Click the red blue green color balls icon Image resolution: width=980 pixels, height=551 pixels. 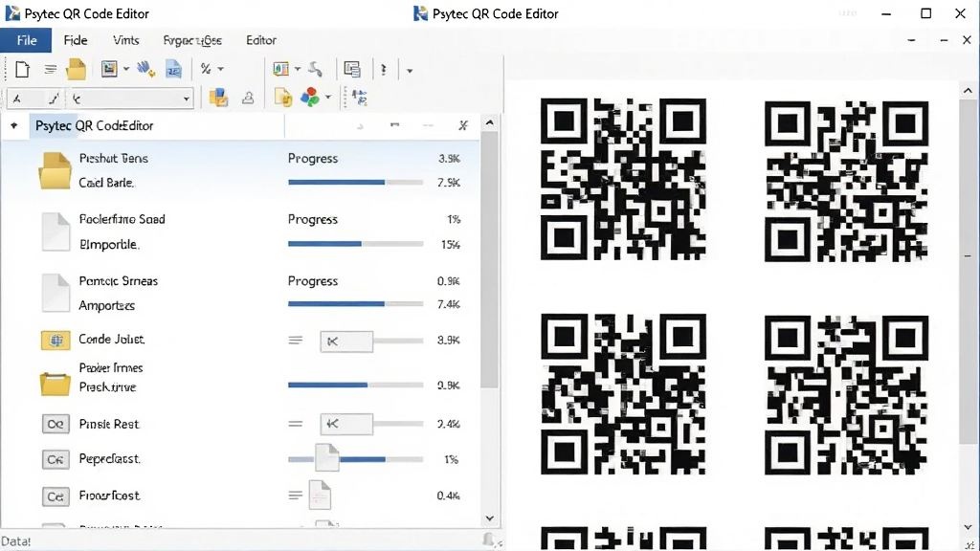[x=310, y=97]
